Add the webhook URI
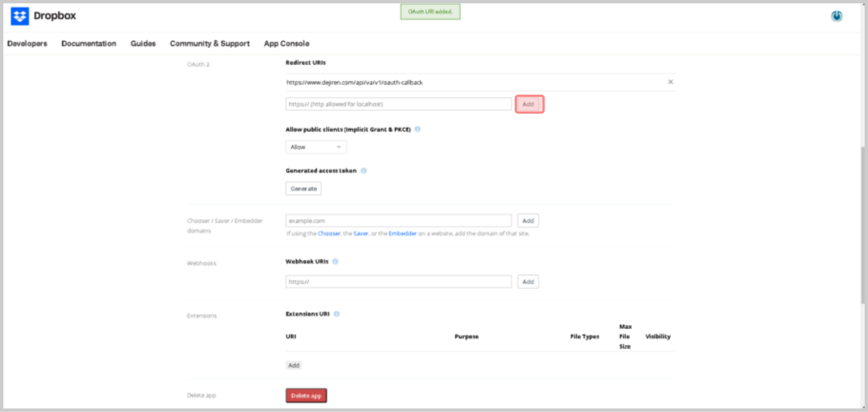 pyautogui.click(x=528, y=282)
